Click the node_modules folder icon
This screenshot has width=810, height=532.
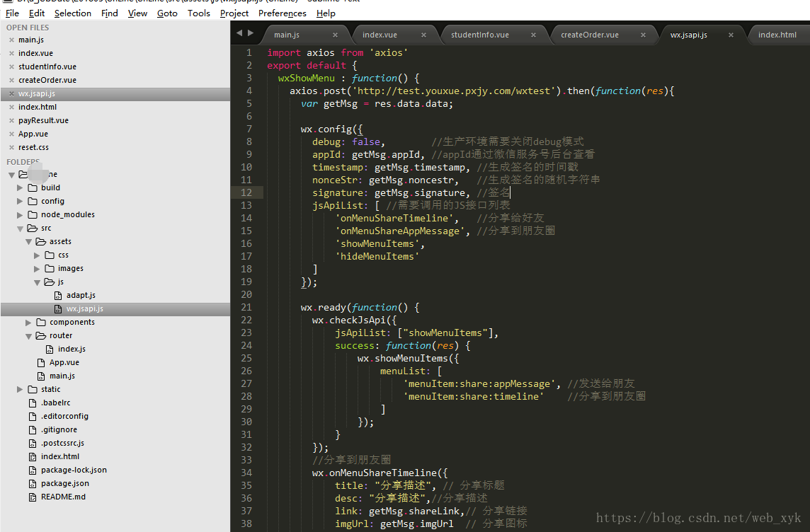click(x=33, y=214)
